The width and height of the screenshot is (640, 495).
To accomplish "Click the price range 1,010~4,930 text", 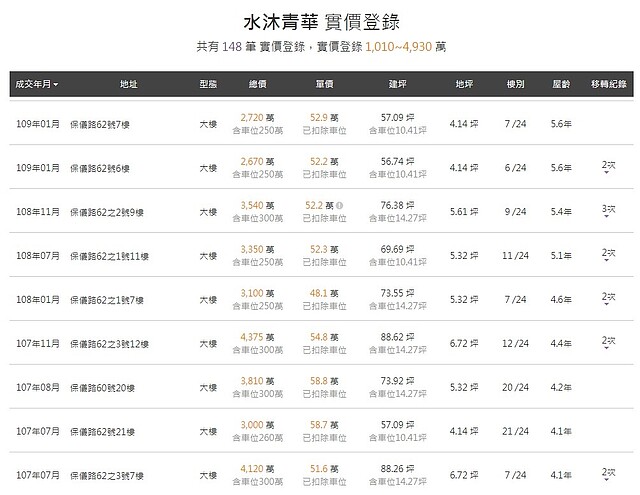I will pos(398,47).
